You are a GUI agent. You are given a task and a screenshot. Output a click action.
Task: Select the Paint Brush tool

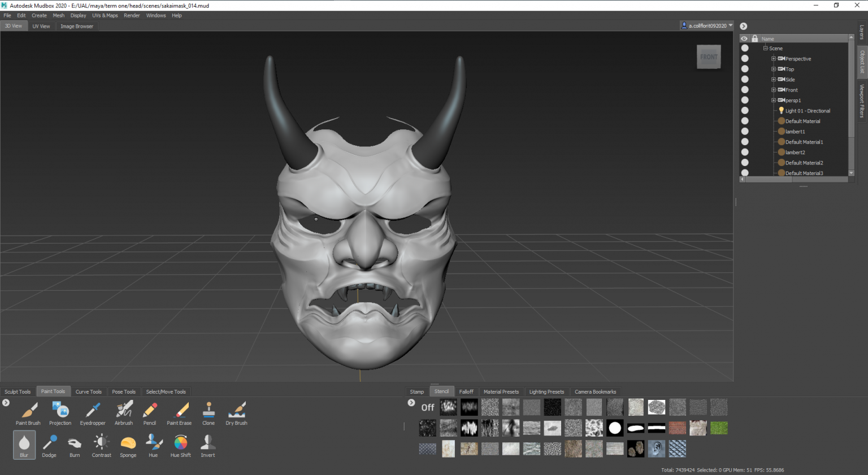[x=28, y=413]
